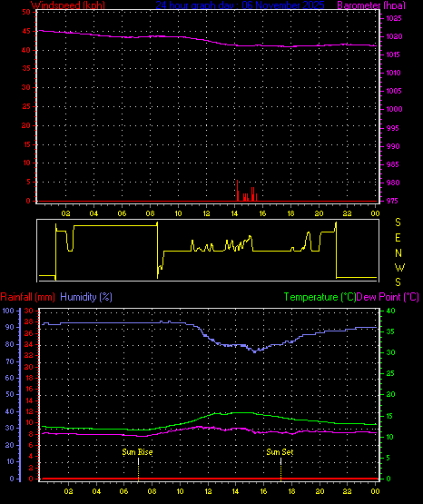Viewport: 423px width, 504px height.
Task: Click the 1035 barometer axis value
Action: (x=394, y=18)
